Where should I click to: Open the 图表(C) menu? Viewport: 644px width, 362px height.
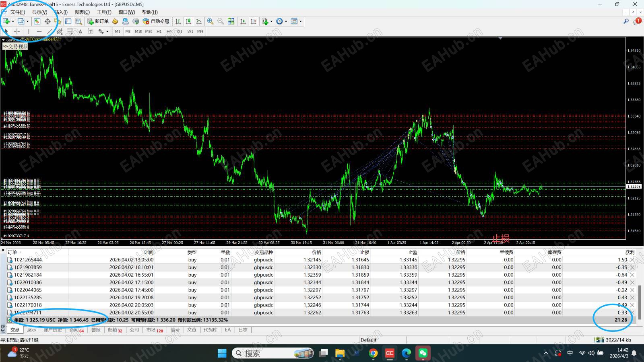(x=82, y=12)
